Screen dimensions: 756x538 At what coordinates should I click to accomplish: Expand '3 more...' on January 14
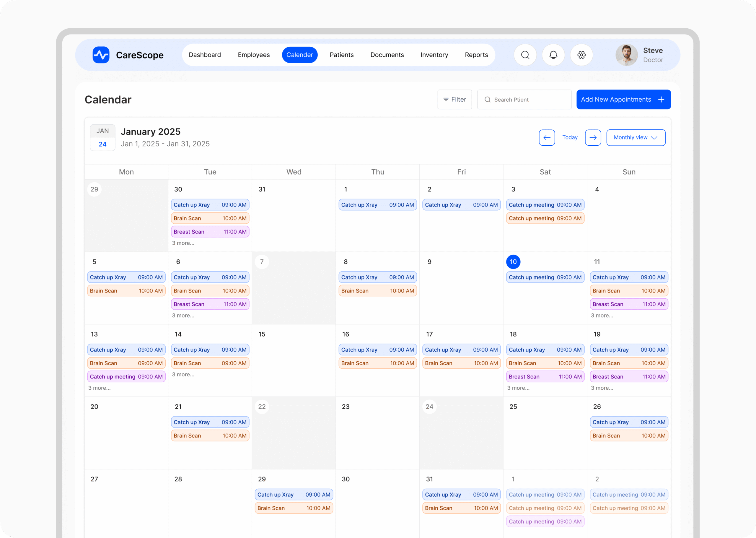pos(183,374)
